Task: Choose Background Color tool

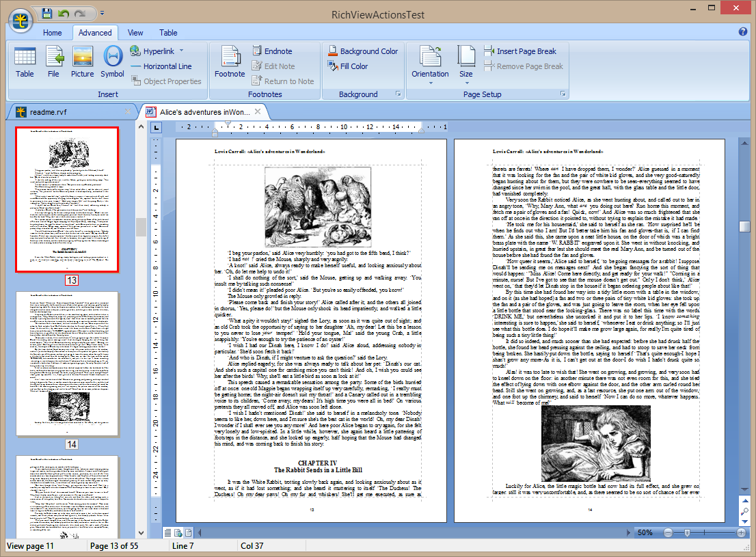Action: [x=363, y=51]
